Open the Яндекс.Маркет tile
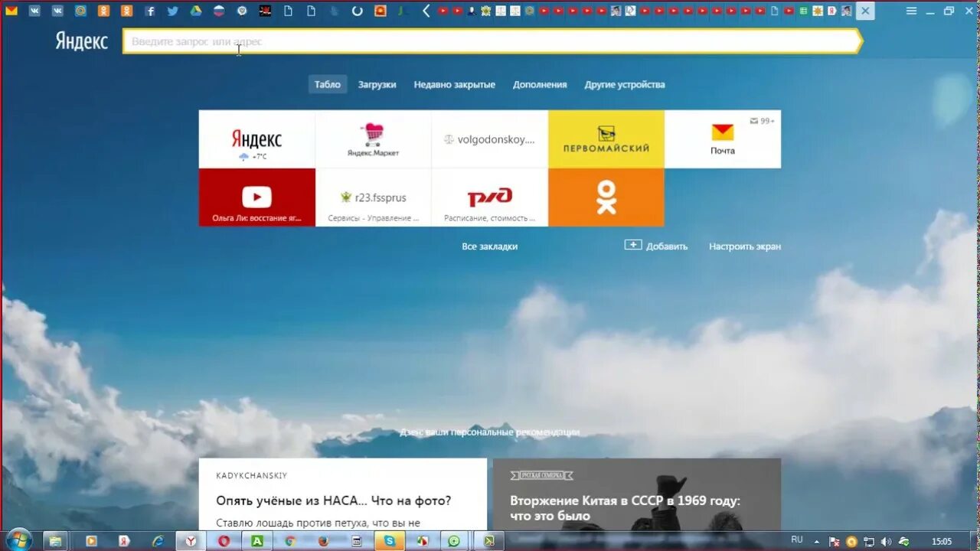980x551 pixels. [x=373, y=139]
